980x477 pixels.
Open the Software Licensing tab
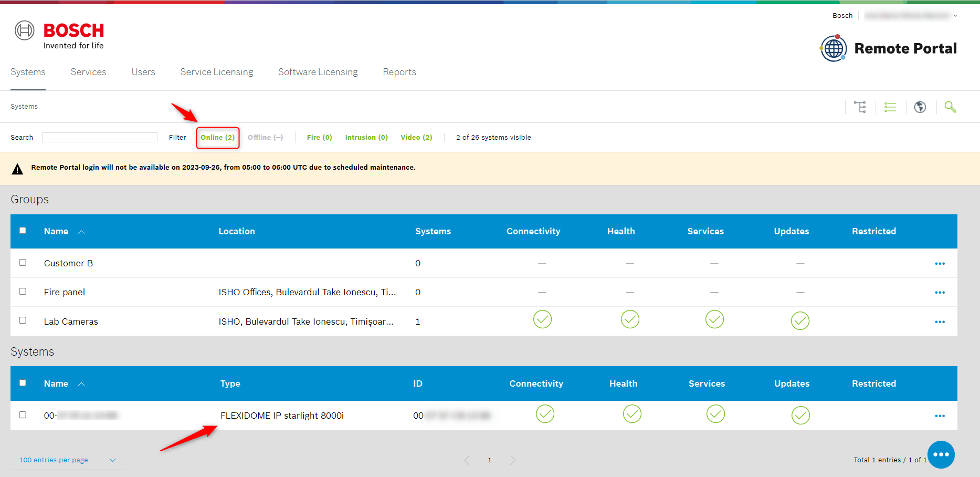[318, 72]
